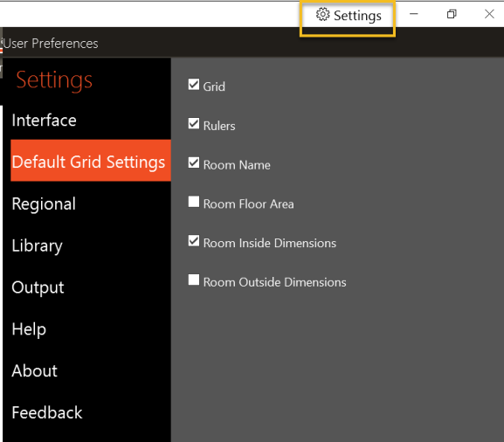Check Room Outside Dimensions

(194, 280)
